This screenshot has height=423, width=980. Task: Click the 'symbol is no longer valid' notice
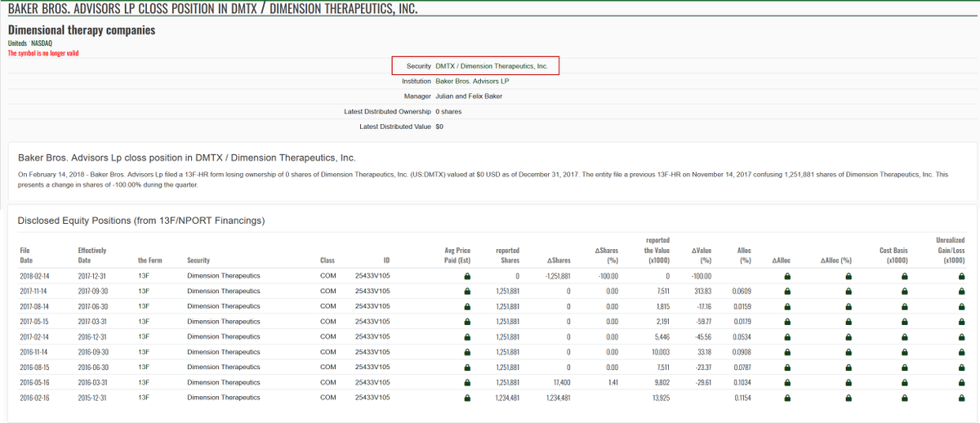(x=43, y=52)
